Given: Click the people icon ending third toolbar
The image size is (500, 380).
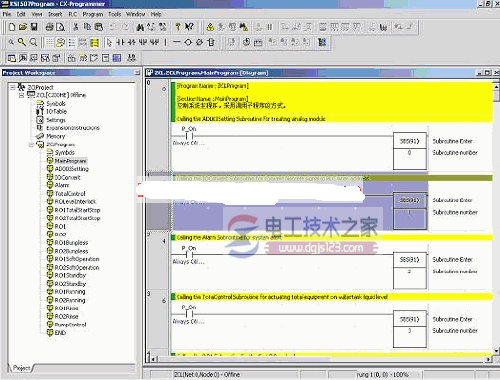Looking at the screenshot, I should click(131, 58).
